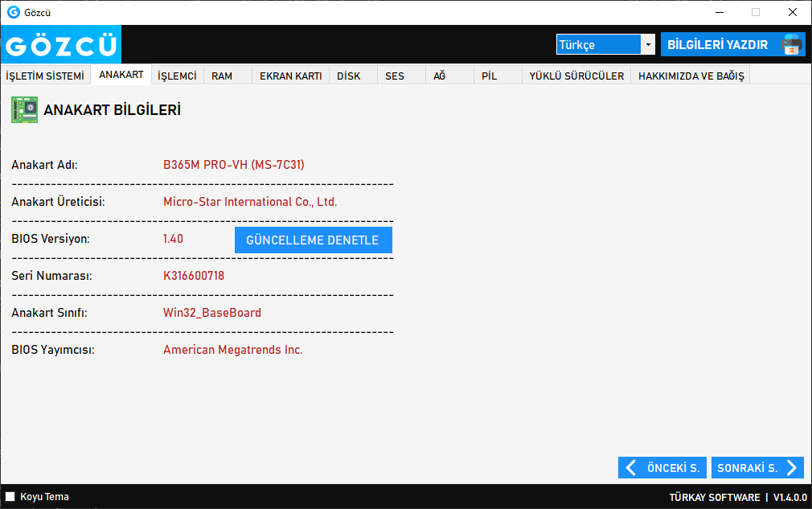Viewport: 812px width, 509px height.
Task: Click the GÖZCÜ logo banner
Action: [x=61, y=44]
